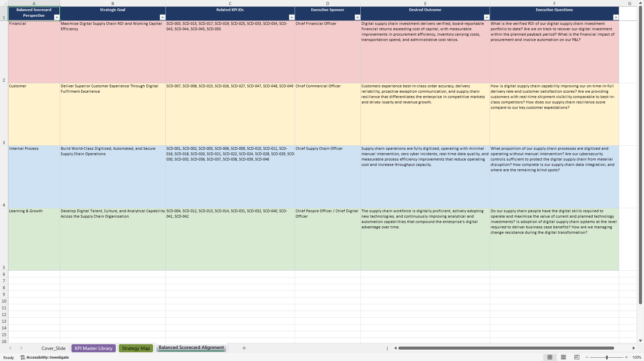Click the Select All corner triangle
The height and width of the screenshot is (361, 644).
pos(4,3)
